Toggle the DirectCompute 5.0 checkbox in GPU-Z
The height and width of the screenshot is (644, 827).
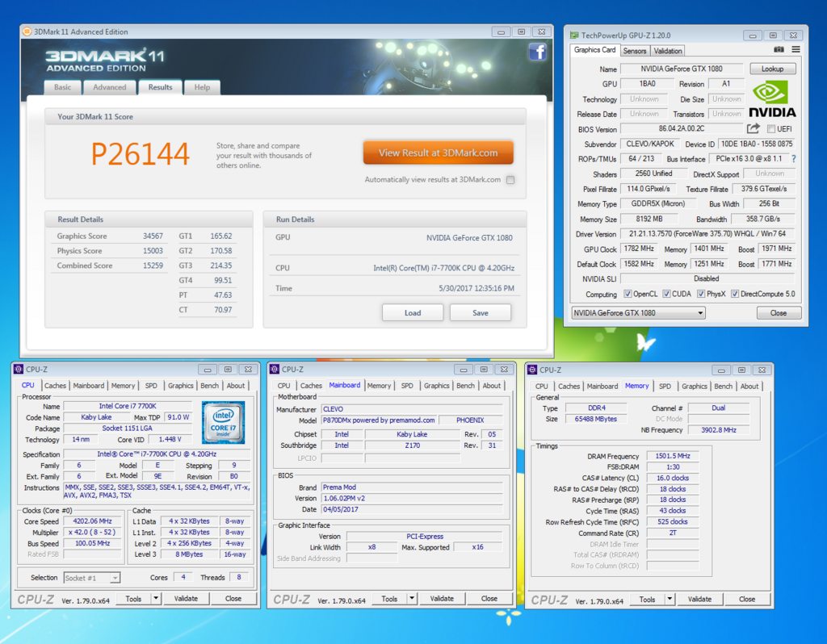(735, 294)
